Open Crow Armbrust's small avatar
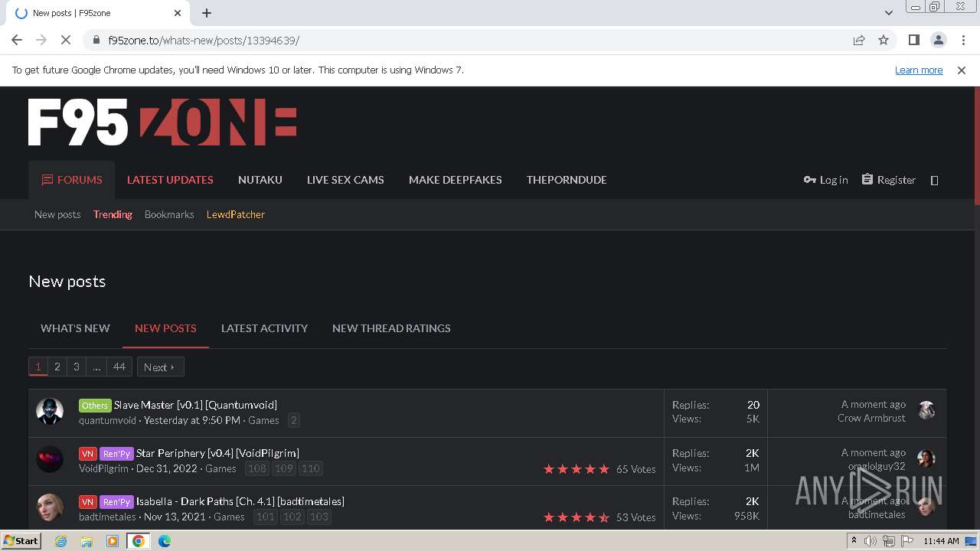Viewport: 980px width, 551px height. coord(926,410)
